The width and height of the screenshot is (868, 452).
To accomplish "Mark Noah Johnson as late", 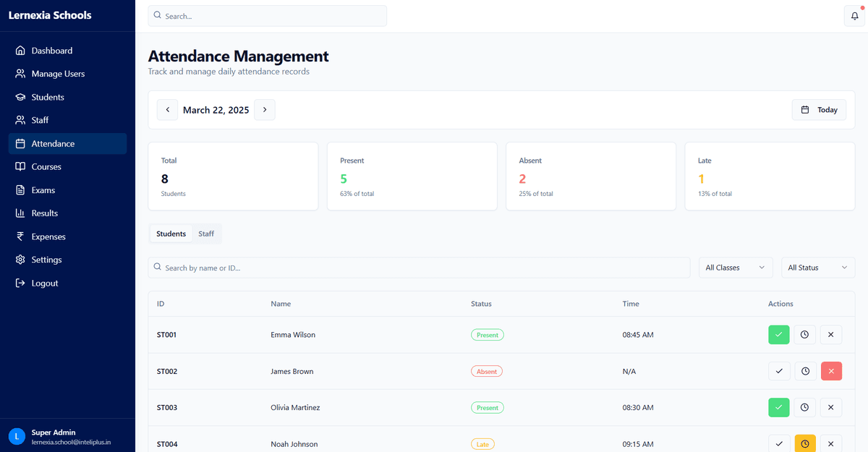I will pos(805,443).
